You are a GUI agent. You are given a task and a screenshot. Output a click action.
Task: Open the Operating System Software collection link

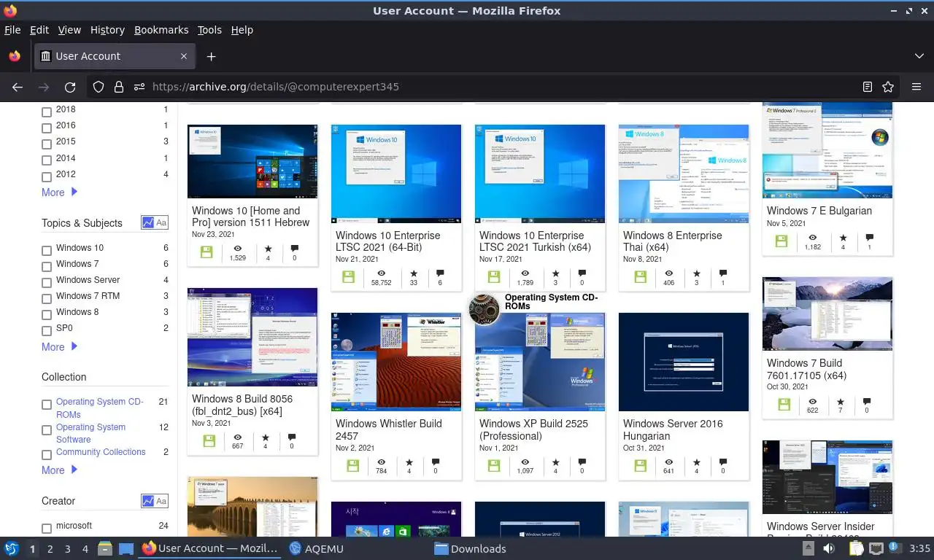pyautogui.click(x=91, y=433)
